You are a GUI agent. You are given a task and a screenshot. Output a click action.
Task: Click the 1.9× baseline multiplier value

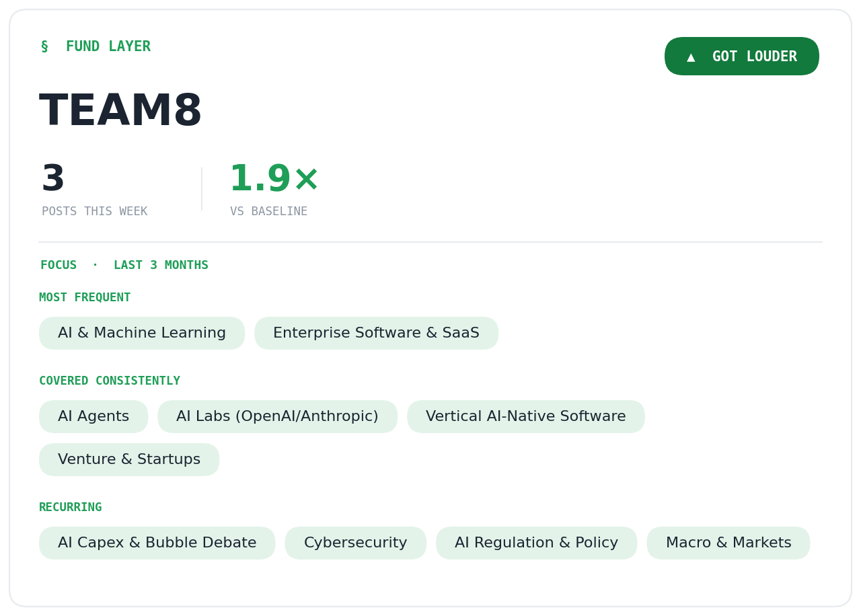click(274, 180)
